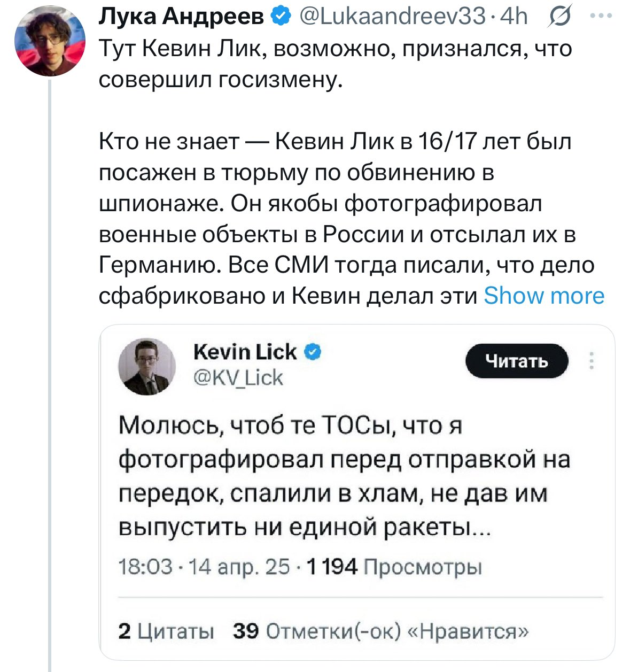Open the 39 Отметки «Нравится» likes list
Screen dimensions: 630x672
tap(380, 631)
